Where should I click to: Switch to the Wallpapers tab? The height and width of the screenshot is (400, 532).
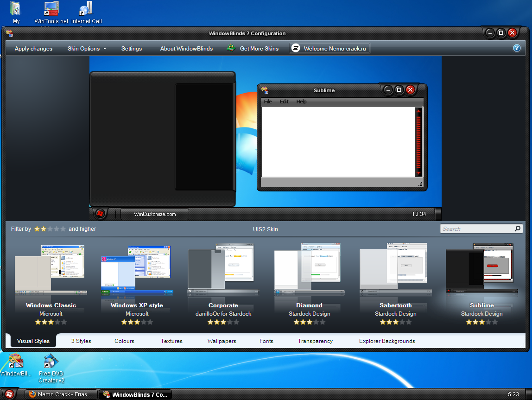pyautogui.click(x=222, y=341)
